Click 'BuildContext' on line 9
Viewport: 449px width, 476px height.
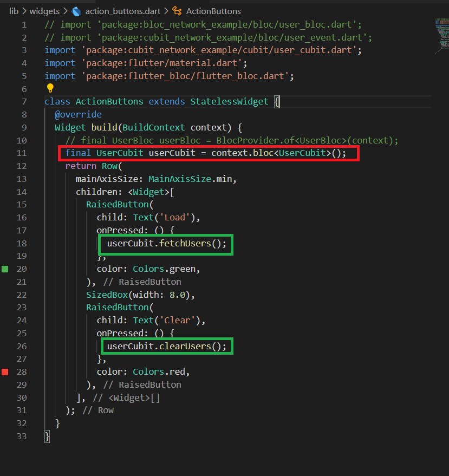(154, 127)
